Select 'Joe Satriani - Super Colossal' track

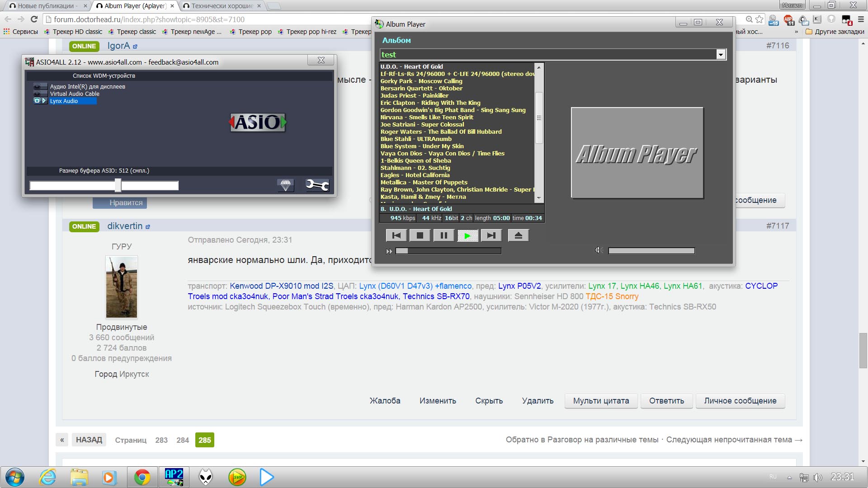click(x=422, y=125)
